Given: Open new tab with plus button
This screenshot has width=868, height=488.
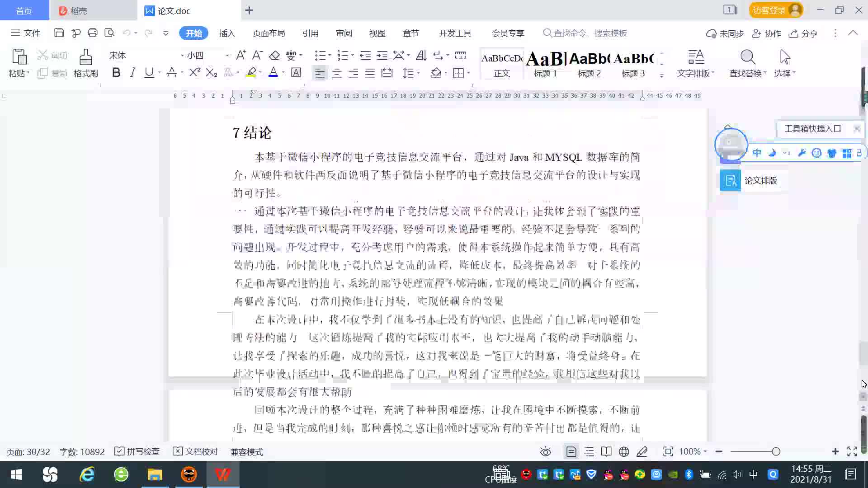Looking at the screenshot, I should (x=249, y=10).
